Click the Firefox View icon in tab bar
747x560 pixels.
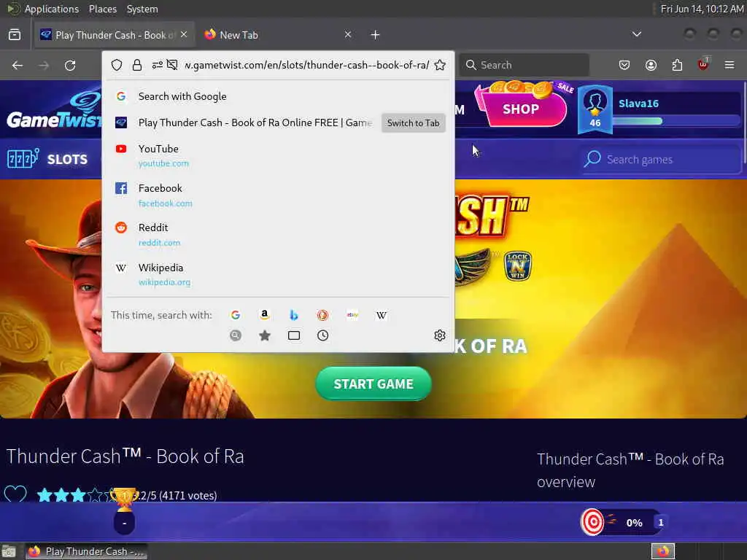pos(15,35)
